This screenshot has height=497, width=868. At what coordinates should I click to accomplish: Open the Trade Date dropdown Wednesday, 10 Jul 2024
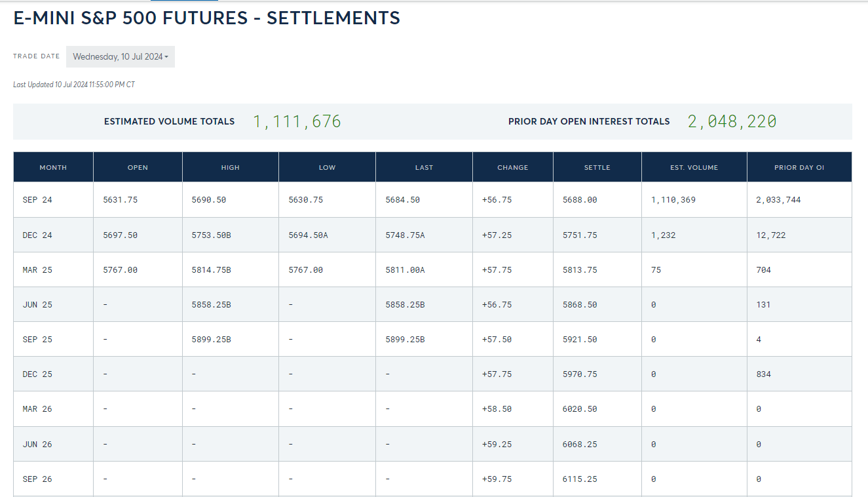(x=121, y=56)
